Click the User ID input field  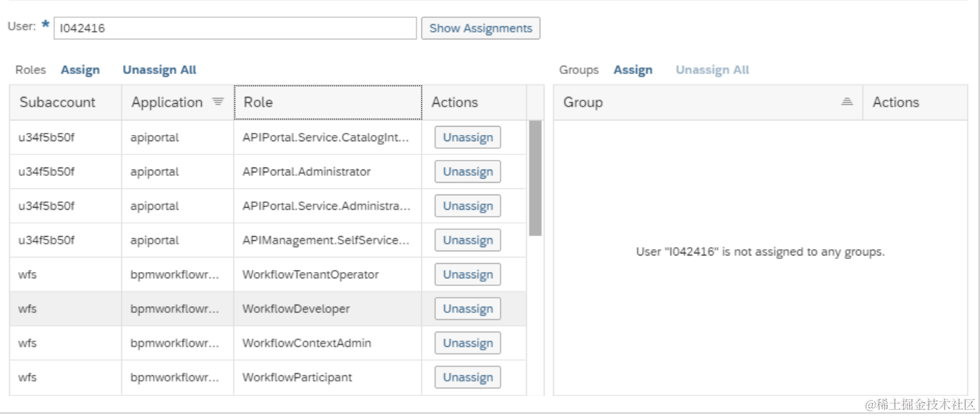point(235,28)
